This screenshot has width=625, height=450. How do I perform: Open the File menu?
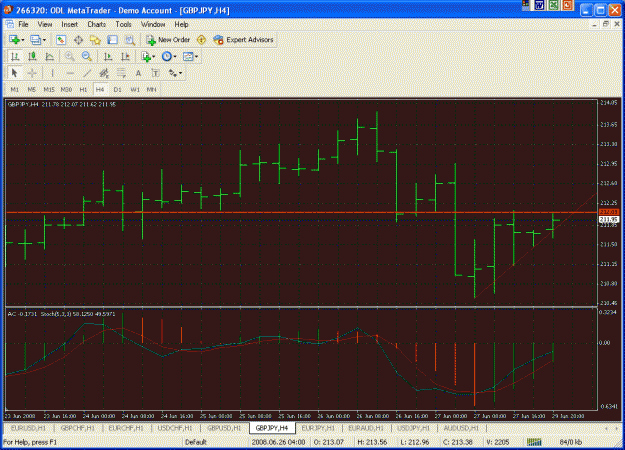(24, 25)
